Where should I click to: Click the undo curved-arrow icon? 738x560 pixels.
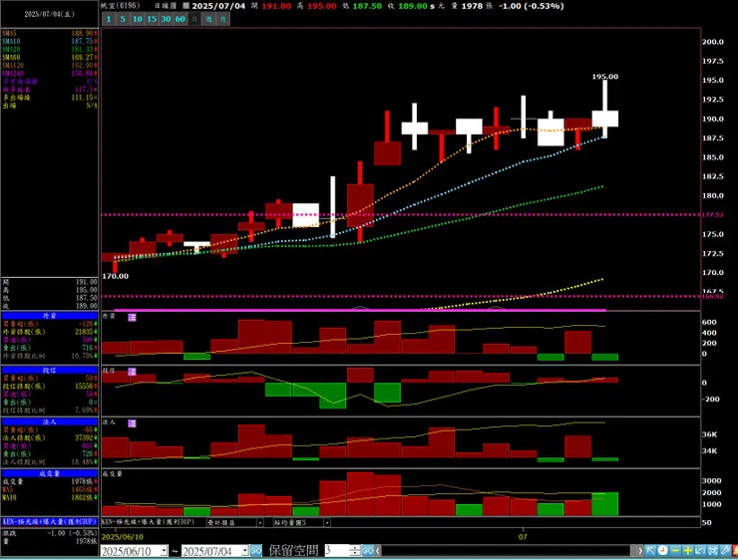700,550
